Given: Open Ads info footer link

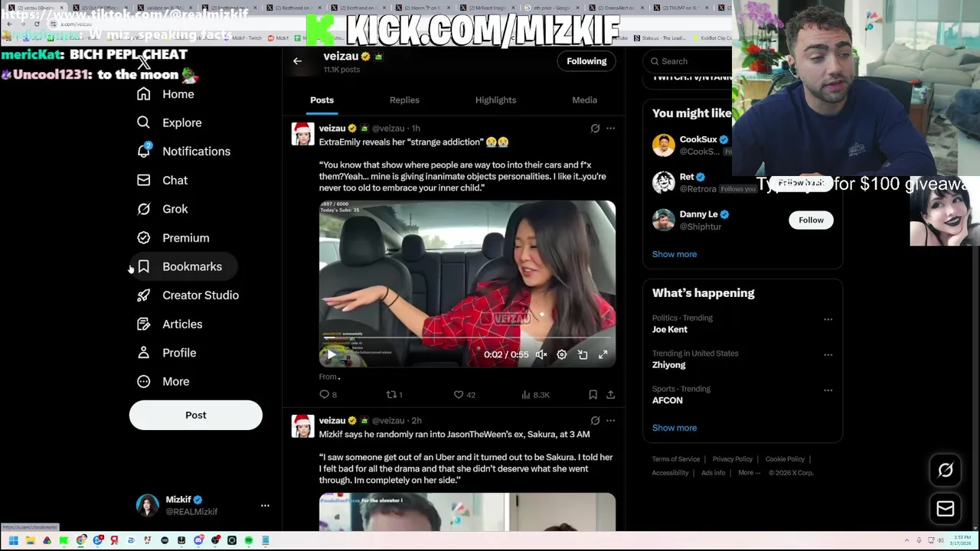Looking at the screenshot, I should point(713,473).
